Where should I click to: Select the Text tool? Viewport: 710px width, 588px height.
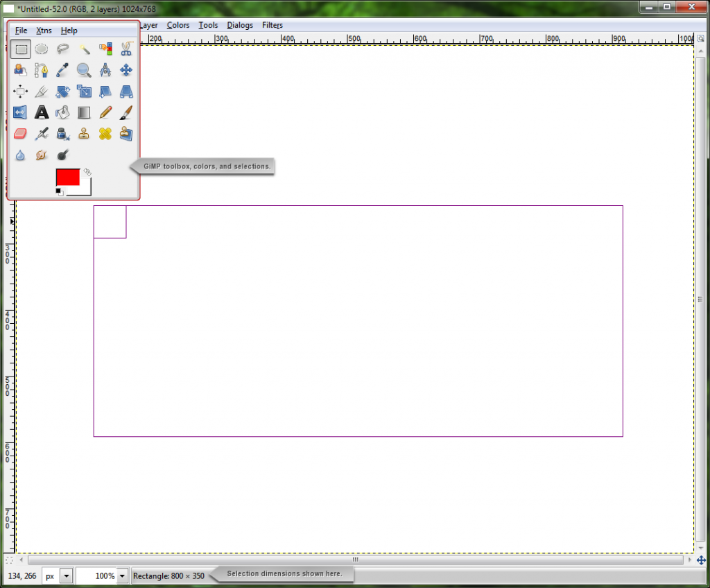pyautogui.click(x=42, y=112)
